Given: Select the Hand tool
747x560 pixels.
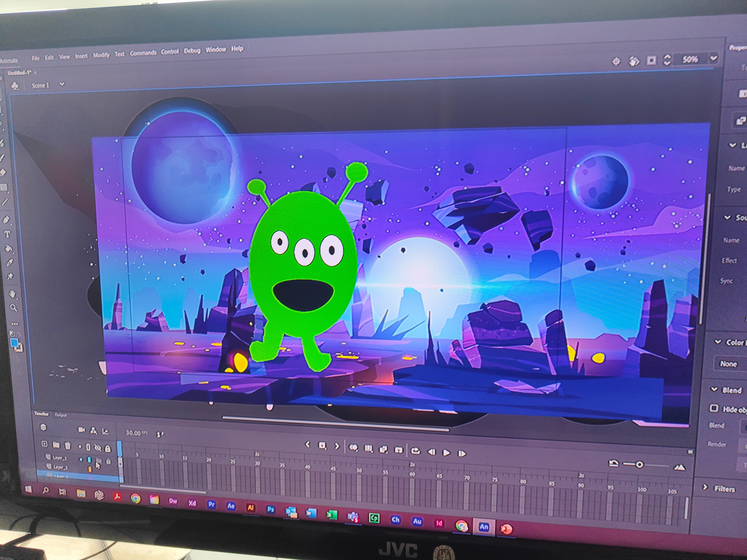Looking at the screenshot, I should tap(12, 294).
